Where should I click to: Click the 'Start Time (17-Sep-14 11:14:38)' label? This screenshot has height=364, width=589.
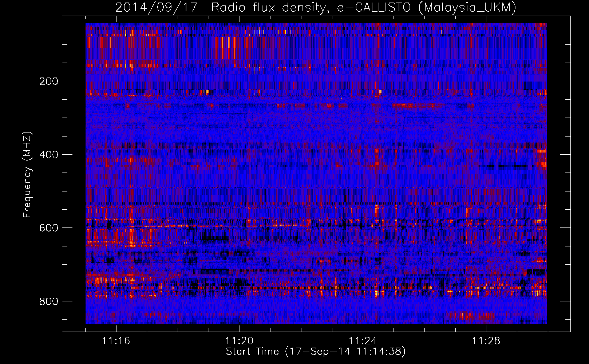(316, 352)
